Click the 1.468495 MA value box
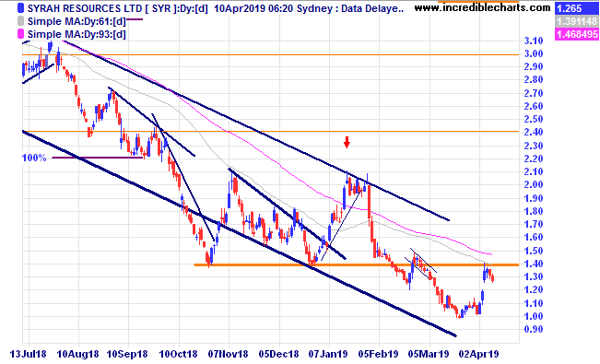 pyautogui.click(x=576, y=34)
